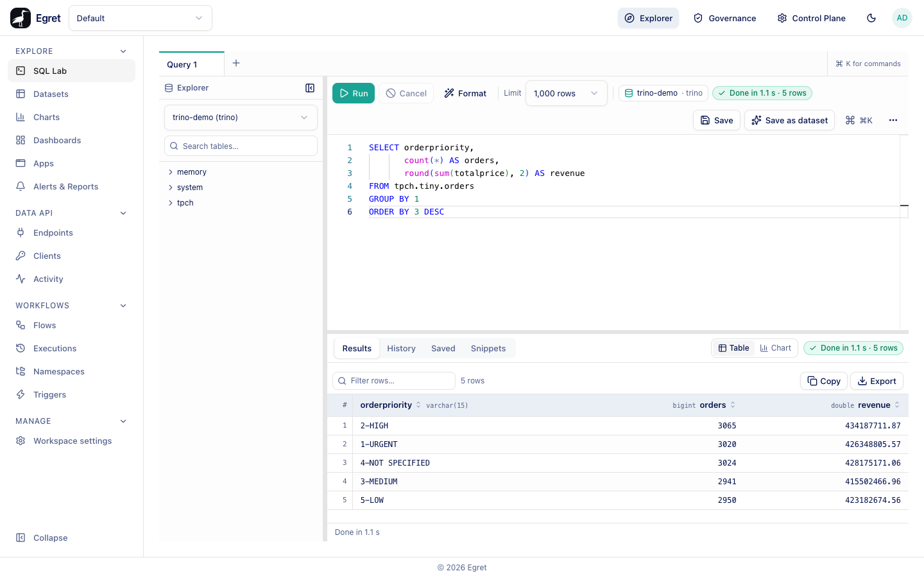The width and height of the screenshot is (924, 578).
Task: Open the row limit dropdown
Action: pos(566,93)
